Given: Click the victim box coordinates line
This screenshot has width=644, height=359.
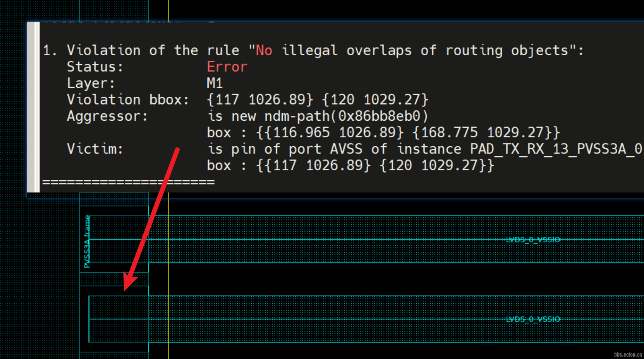Looking at the screenshot, I should coord(350,166).
